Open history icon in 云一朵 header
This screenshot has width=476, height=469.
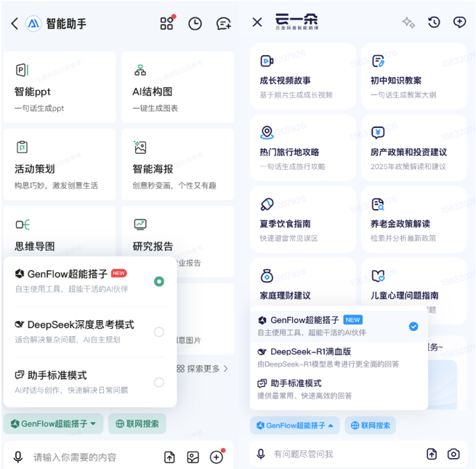434,23
